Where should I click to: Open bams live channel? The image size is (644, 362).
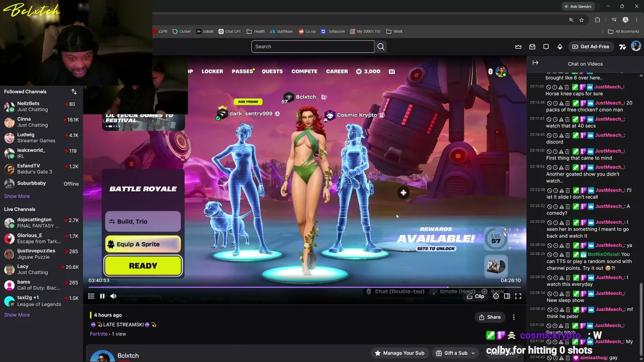point(41,285)
